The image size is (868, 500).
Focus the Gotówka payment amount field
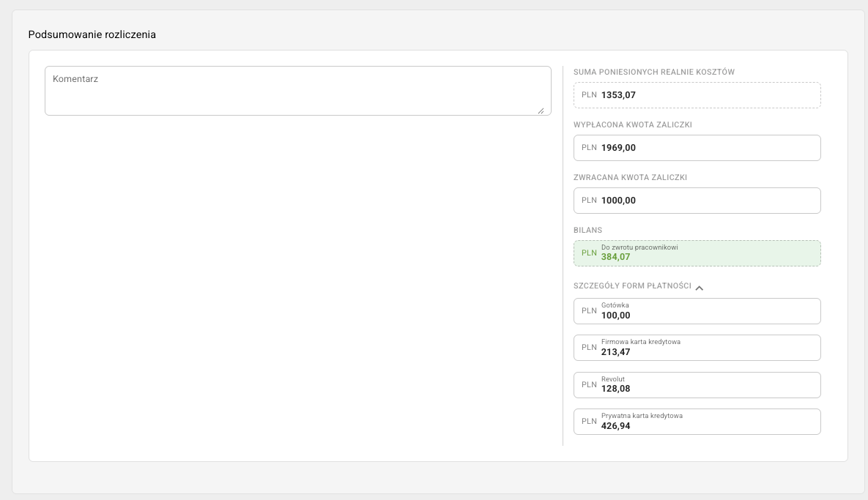pyautogui.click(x=697, y=311)
